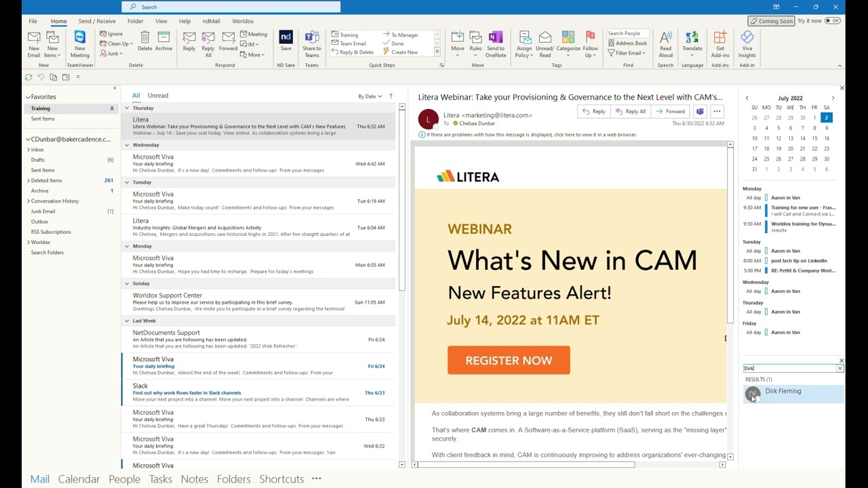Screen dimensions: 868x488
Task: Open the View ribbon tab
Action: [161, 21]
